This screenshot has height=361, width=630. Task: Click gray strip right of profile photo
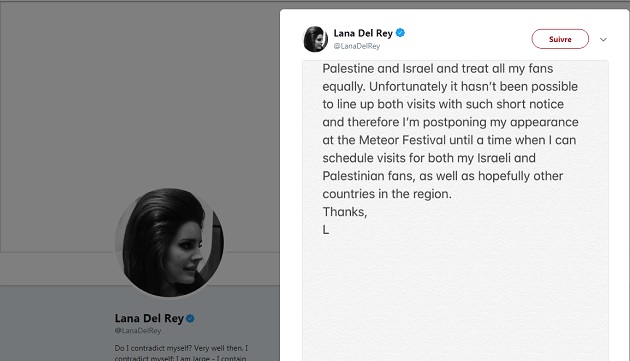[x=252, y=269]
